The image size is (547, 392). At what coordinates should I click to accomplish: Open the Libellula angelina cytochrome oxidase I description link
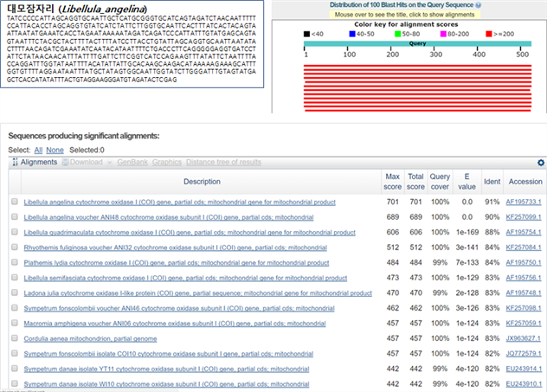pos(180,202)
